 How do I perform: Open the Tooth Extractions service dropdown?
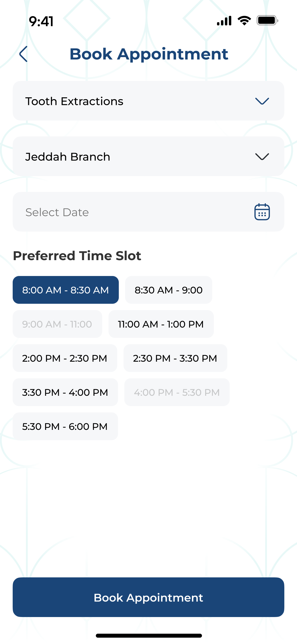pyautogui.click(x=148, y=101)
